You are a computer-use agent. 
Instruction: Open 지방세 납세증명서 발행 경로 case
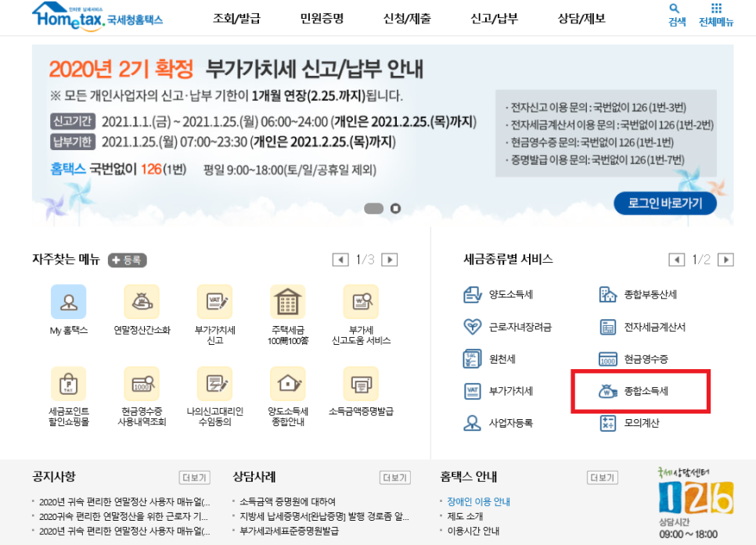[324, 516]
